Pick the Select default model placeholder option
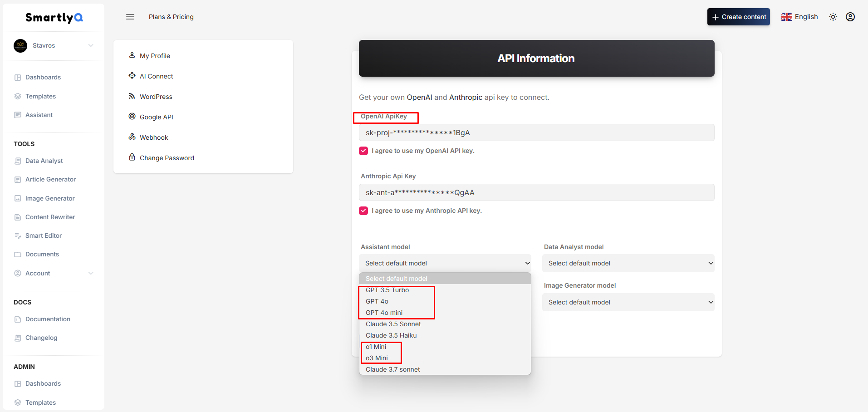868x412 pixels. (445, 279)
